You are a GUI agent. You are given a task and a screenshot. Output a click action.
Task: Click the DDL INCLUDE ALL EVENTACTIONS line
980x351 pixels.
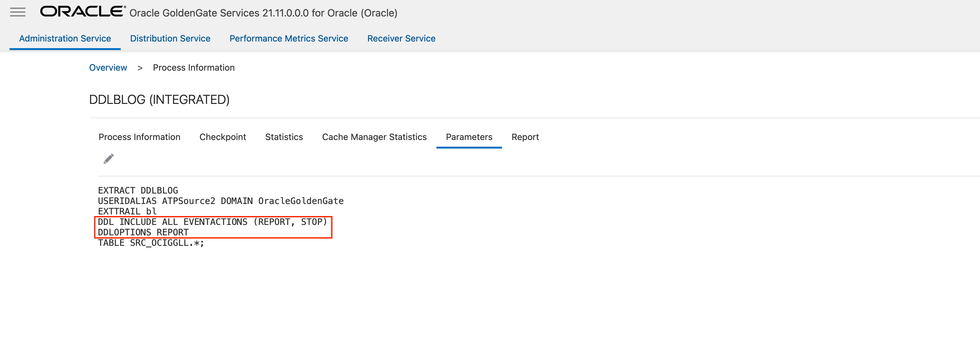click(x=212, y=222)
